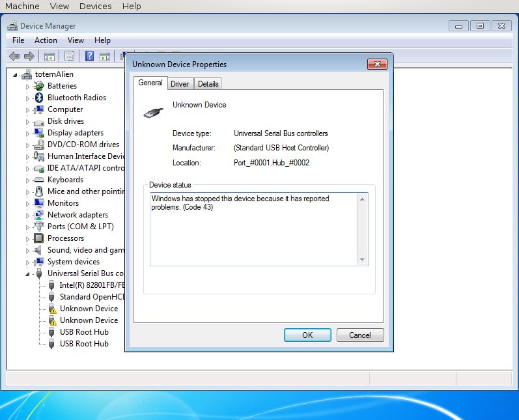Viewport: 519px width, 420px height.
Task: Open the VM Machine menu
Action: [22, 6]
